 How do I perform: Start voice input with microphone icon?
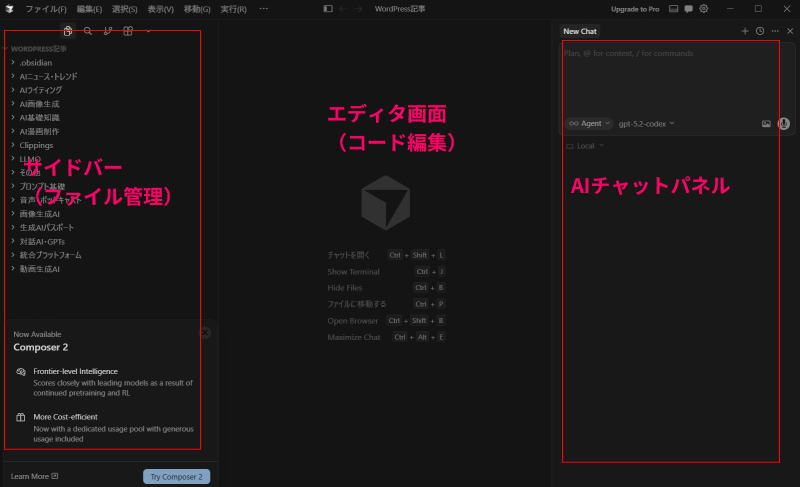(x=784, y=124)
